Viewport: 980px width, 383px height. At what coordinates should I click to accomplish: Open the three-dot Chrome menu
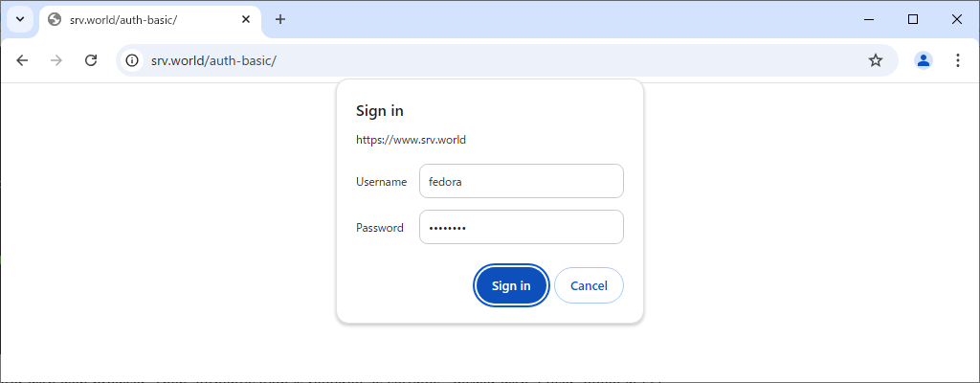[957, 60]
